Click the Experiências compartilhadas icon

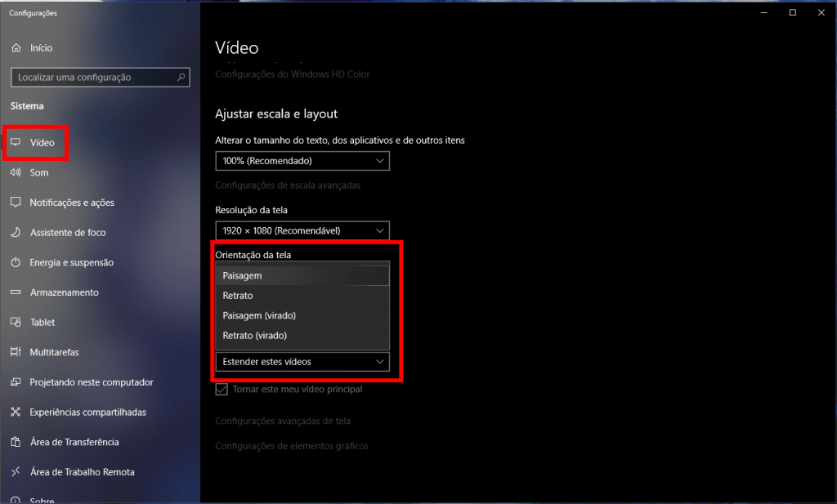point(16,412)
